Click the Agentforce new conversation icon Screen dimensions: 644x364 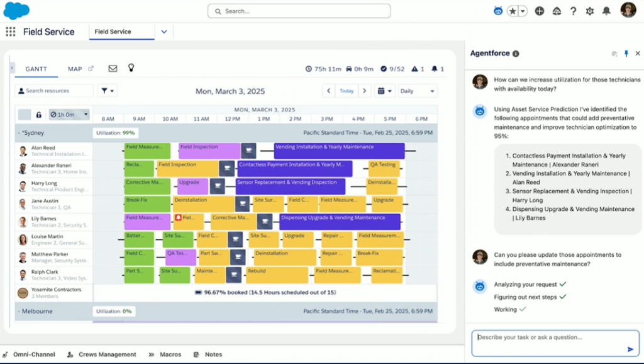614,54
